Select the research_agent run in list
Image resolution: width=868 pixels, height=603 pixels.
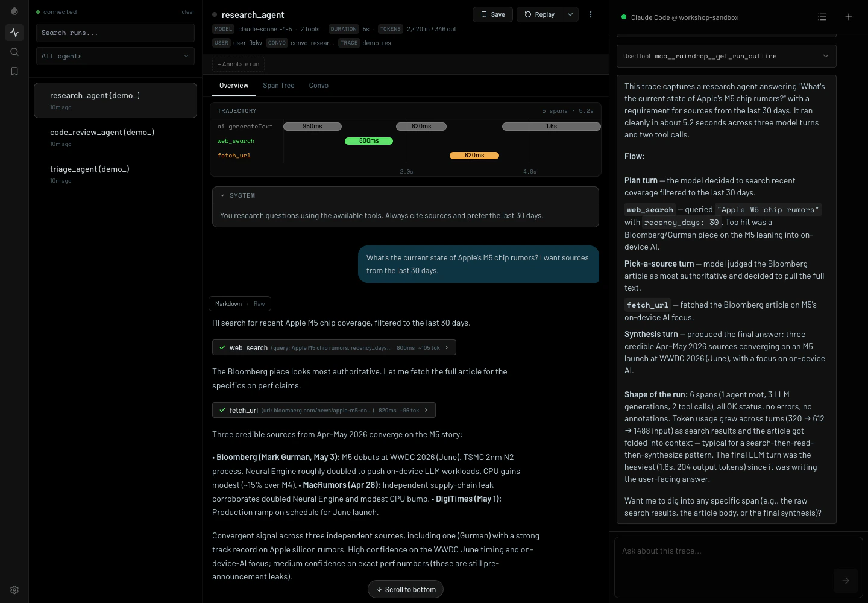(x=115, y=100)
